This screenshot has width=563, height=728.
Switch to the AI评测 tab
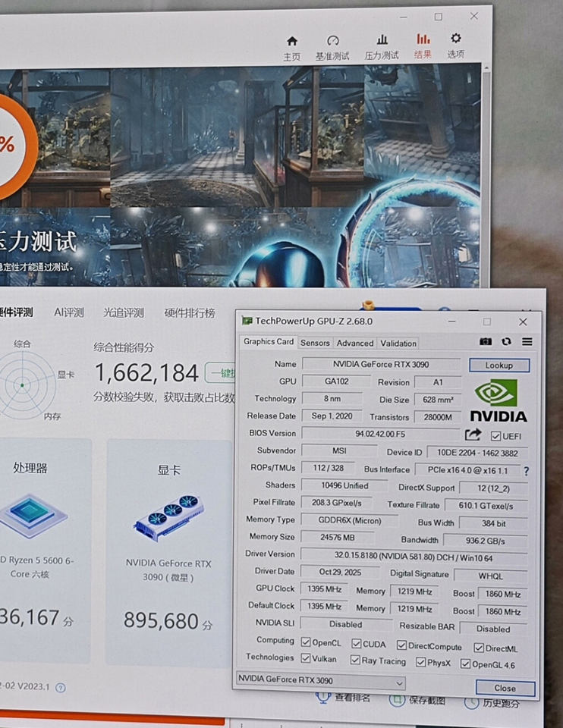(69, 312)
